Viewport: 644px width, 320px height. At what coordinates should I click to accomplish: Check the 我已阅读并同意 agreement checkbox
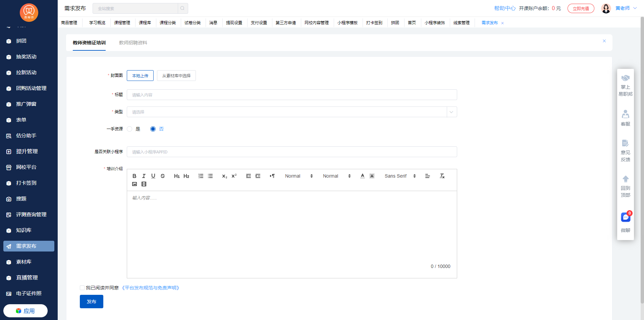(x=82, y=288)
